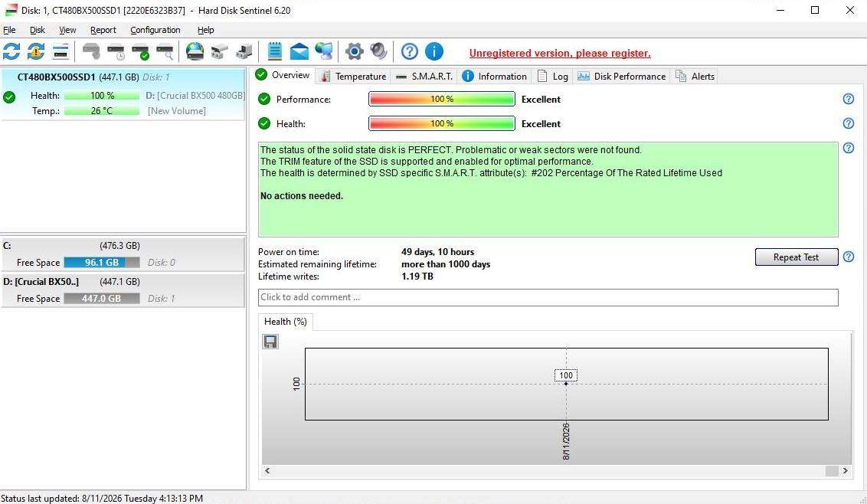Open the Help menu
867x504 pixels.
[205, 30]
